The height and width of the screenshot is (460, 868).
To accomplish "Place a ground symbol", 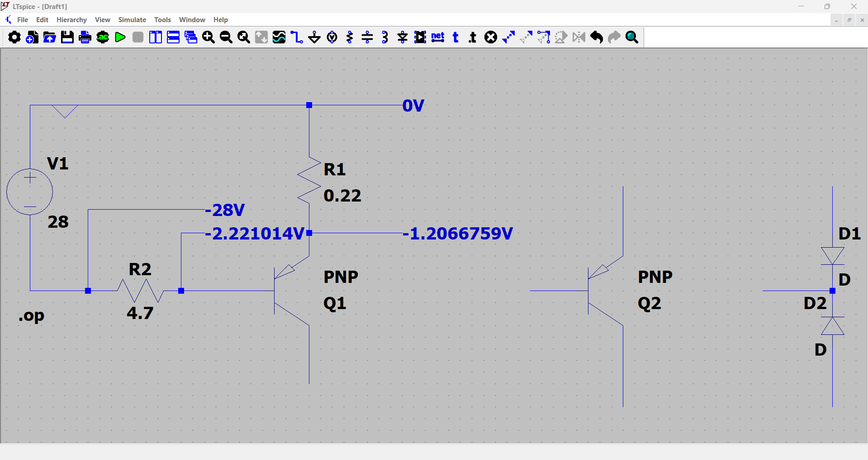I will pos(314,37).
